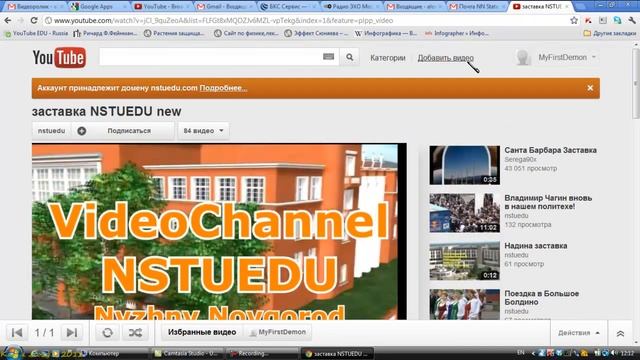Screen dimensions: 640x360
Task: Skip to previous playlist video
Action: point(17,333)
